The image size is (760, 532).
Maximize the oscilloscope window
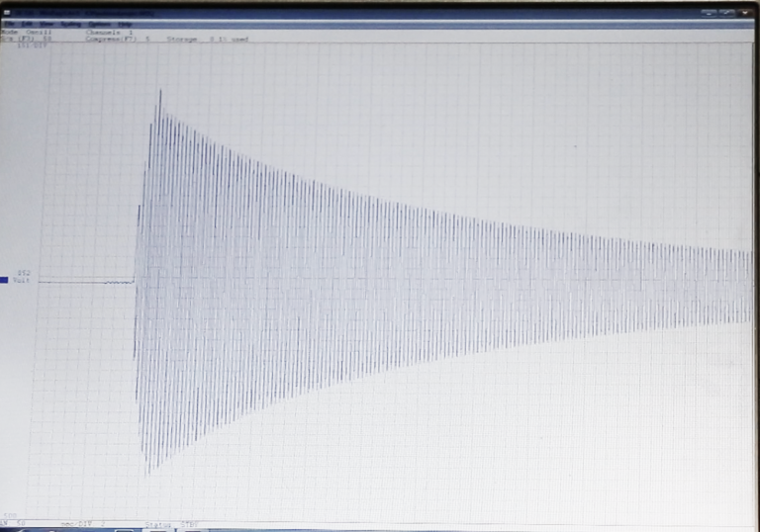[727, 13]
